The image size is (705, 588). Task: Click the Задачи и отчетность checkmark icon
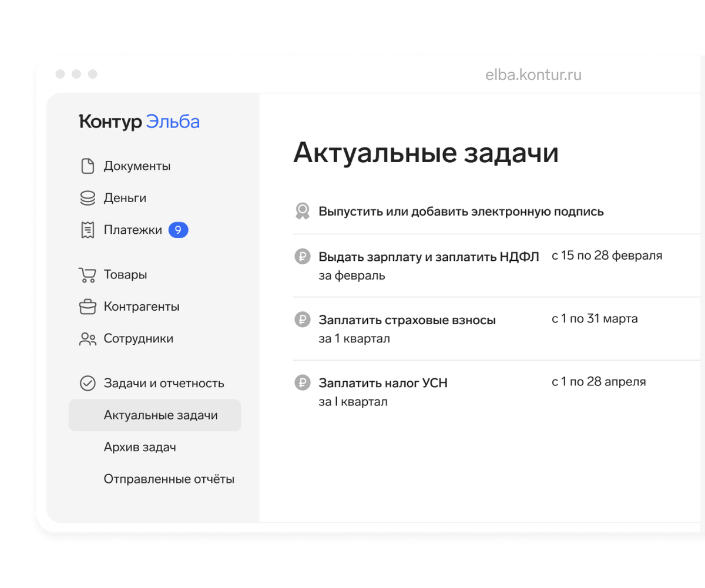point(87,384)
